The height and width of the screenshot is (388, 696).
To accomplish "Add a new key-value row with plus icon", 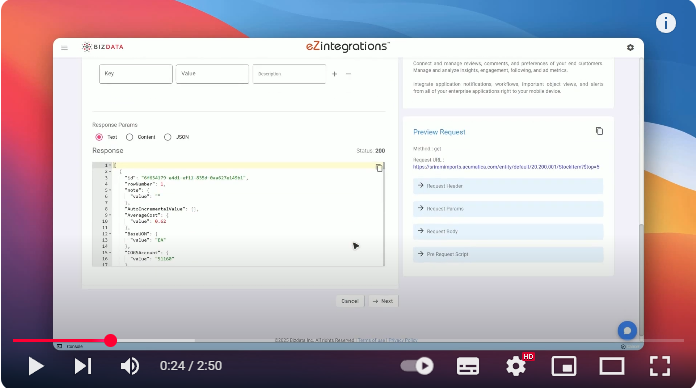I will [x=335, y=74].
